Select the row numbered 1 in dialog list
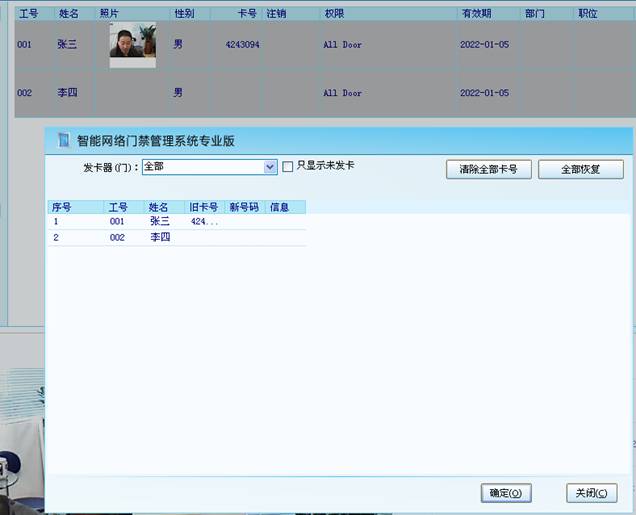 click(177, 221)
